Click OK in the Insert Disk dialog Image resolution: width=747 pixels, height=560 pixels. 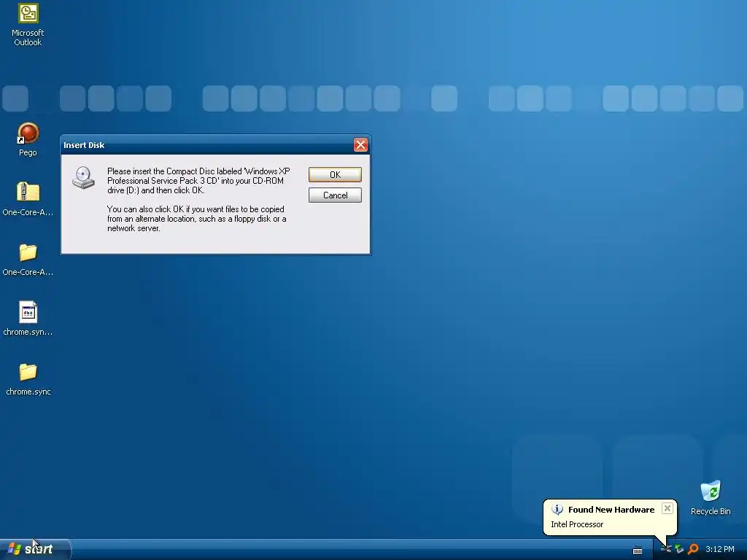(335, 175)
